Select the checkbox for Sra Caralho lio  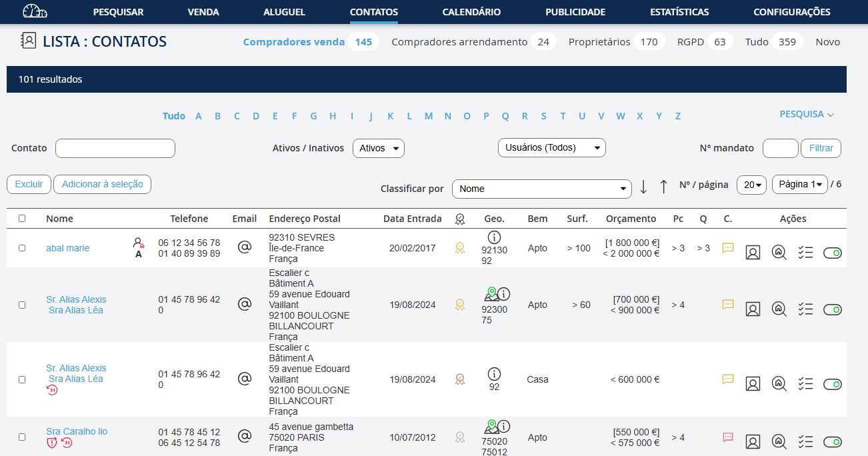click(22, 437)
